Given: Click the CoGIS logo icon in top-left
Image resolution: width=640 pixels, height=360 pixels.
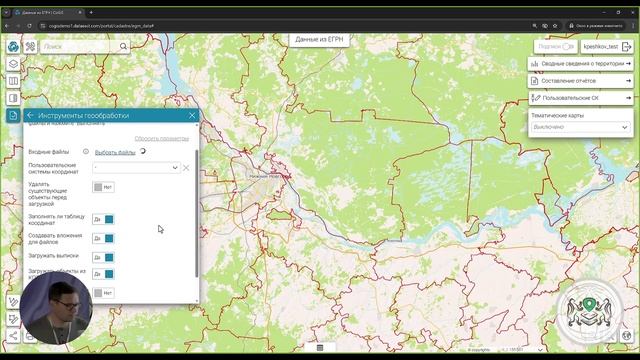Looking at the screenshot, I should pyautogui.click(x=13, y=47).
